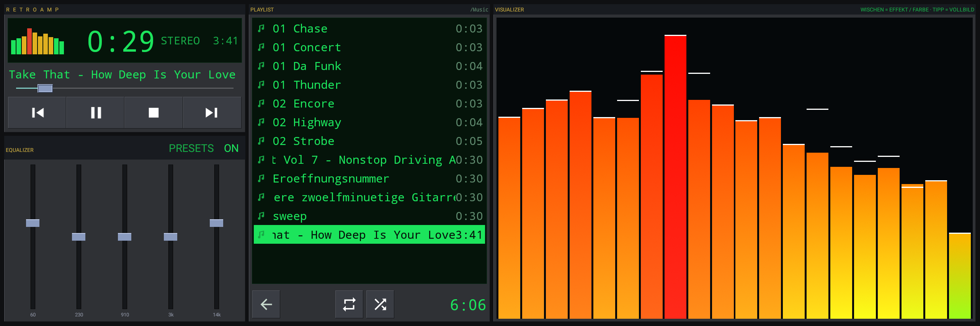Click the large 0:29 elapsed time display
Image resolution: width=980 pixels, height=326 pixels.
click(x=121, y=41)
